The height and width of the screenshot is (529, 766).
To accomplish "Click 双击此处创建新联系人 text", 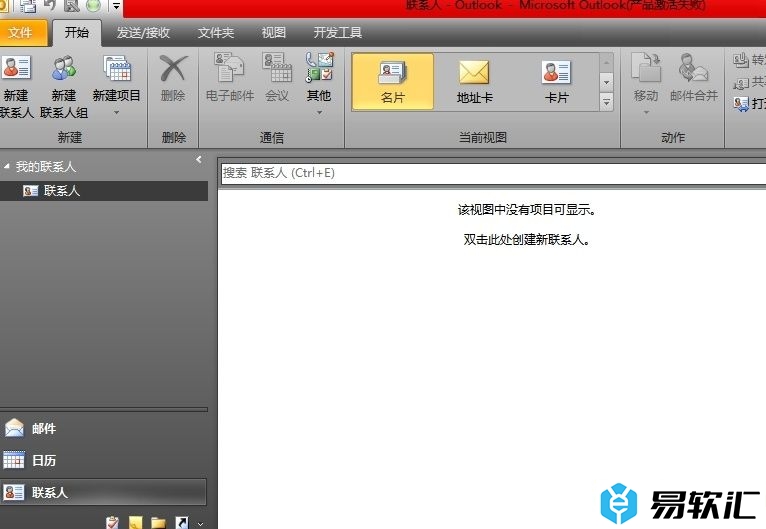I will 527,239.
